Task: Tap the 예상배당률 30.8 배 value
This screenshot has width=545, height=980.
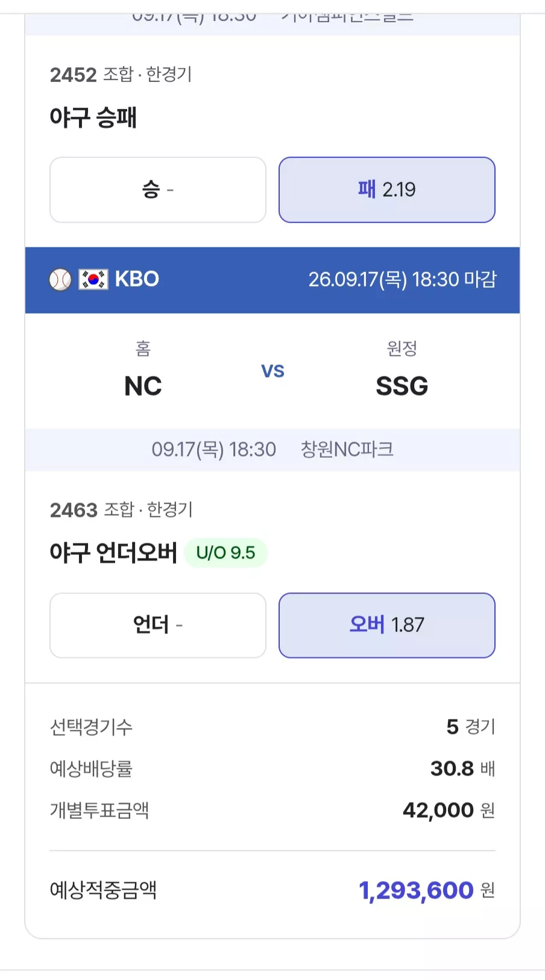Action: pos(463,768)
